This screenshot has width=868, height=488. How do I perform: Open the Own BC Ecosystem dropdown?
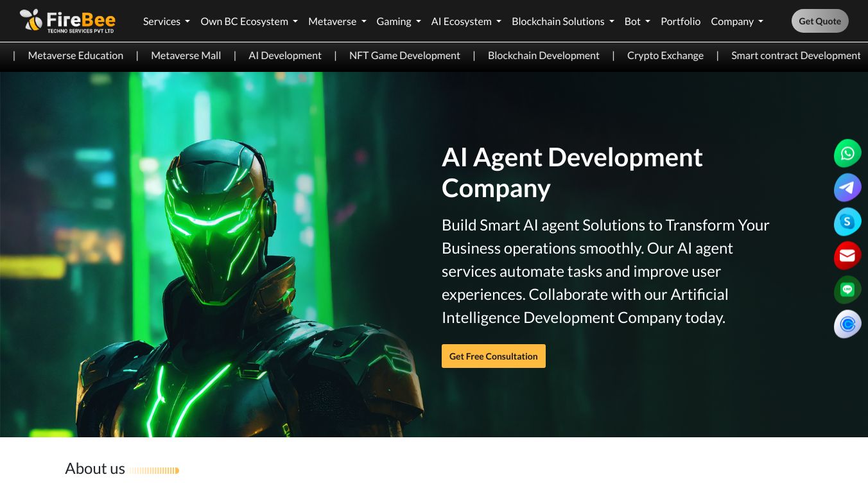[249, 21]
